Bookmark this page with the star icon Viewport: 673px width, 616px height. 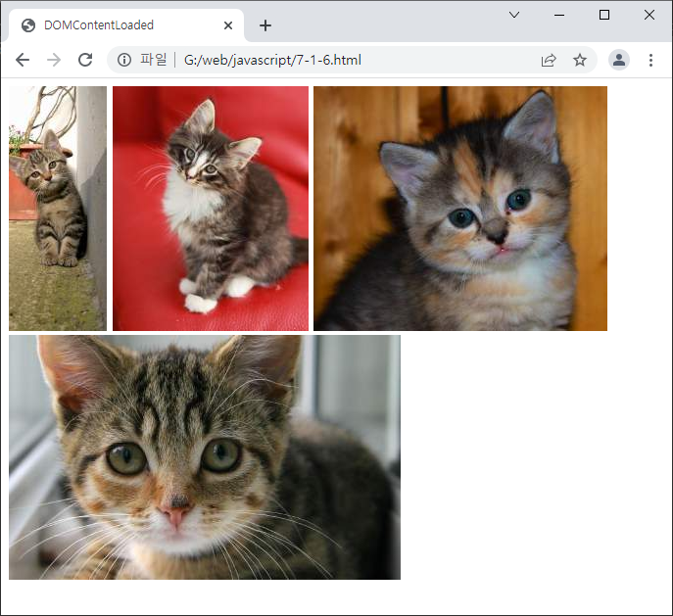[x=580, y=60]
